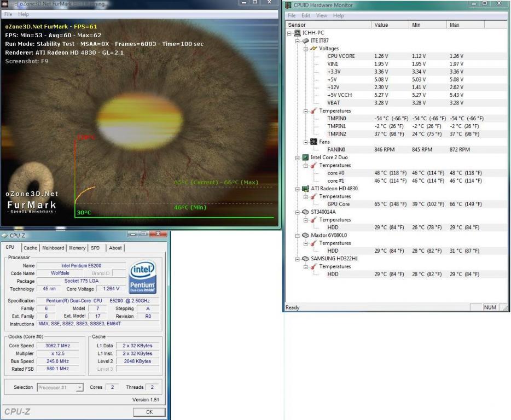Screen dimensions: 511x420
Task: Click the Intel Pentium logo in CPU-Z
Action: tap(142, 277)
